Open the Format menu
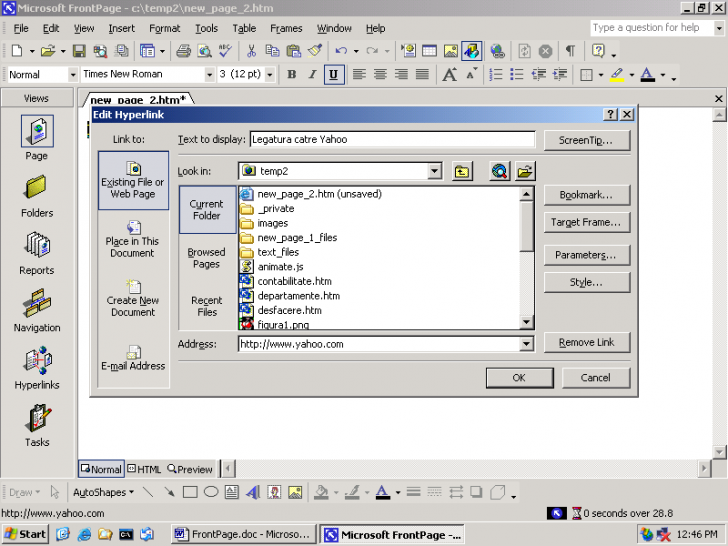This screenshot has height=546, width=728. point(165,28)
